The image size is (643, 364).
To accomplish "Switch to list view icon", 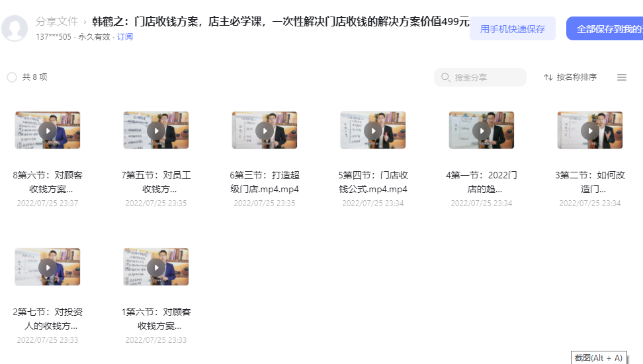I will (x=622, y=77).
